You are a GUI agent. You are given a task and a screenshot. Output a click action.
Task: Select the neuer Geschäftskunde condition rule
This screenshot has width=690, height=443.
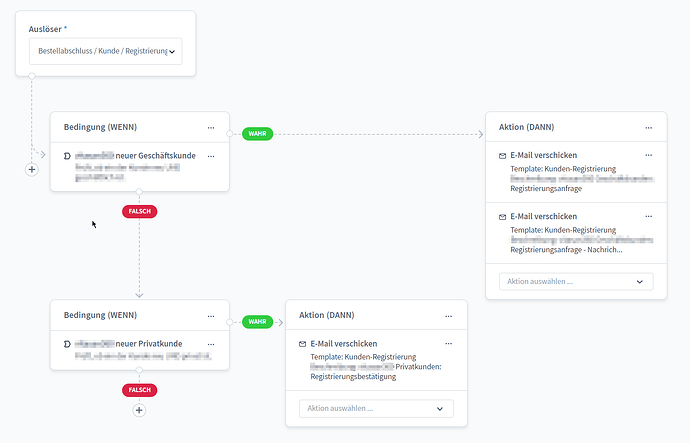click(134, 167)
